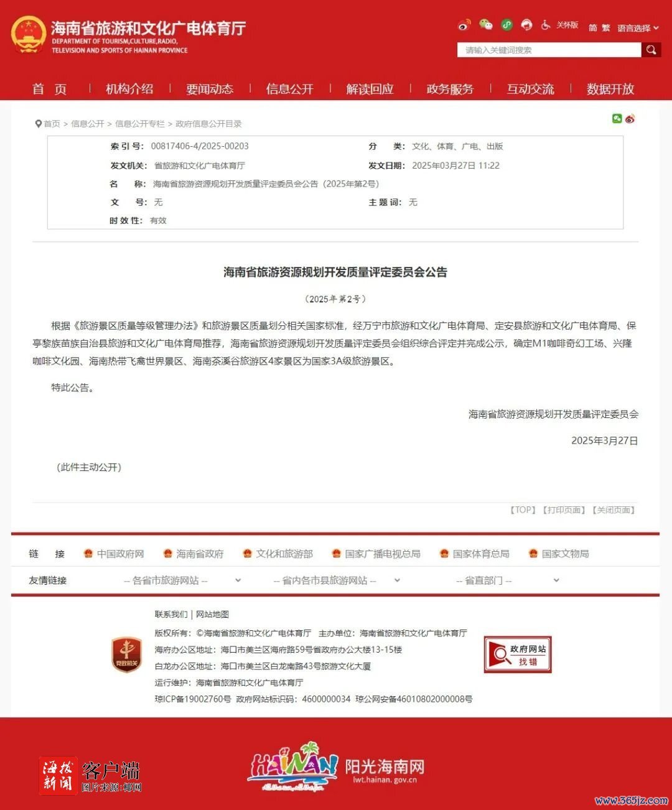Switch to simplified Chinese 简

(x=592, y=28)
